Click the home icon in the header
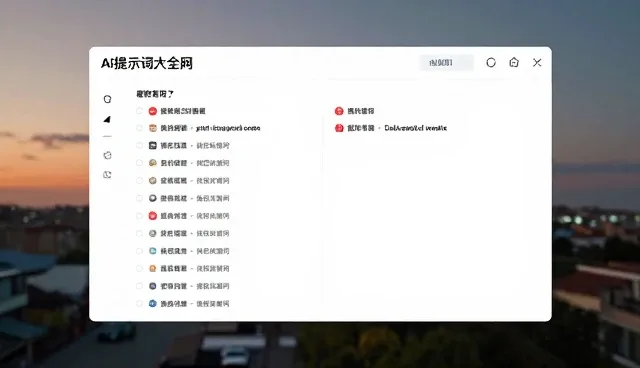 [x=514, y=62]
